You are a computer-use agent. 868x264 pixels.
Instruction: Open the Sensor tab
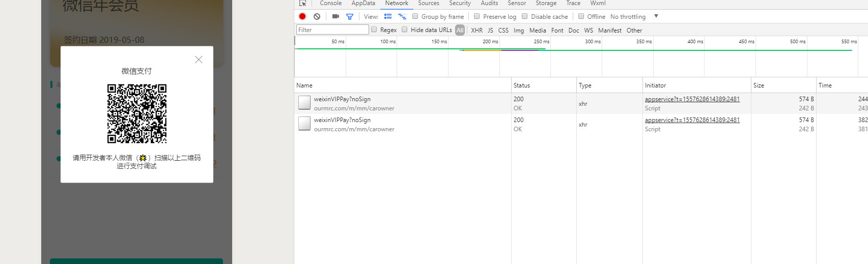pos(517,3)
